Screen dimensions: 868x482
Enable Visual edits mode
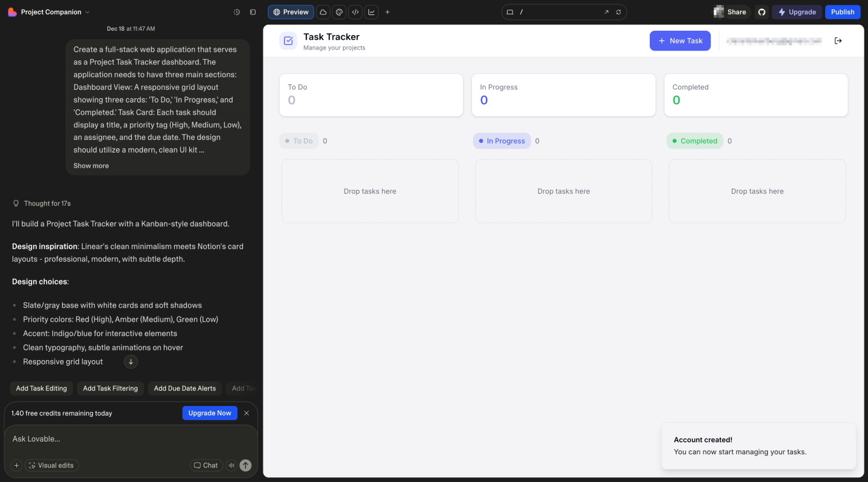[x=52, y=465]
